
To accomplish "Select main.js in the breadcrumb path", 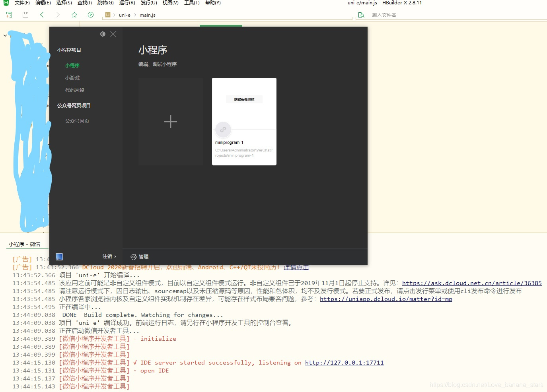I will pos(148,15).
